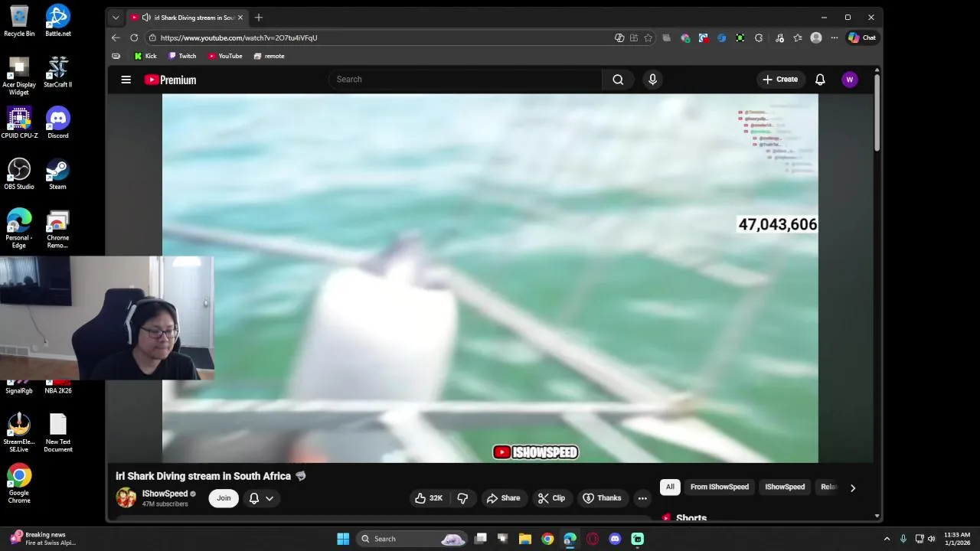Click the taskbar Search box
The image size is (980, 551).
(412, 539)
